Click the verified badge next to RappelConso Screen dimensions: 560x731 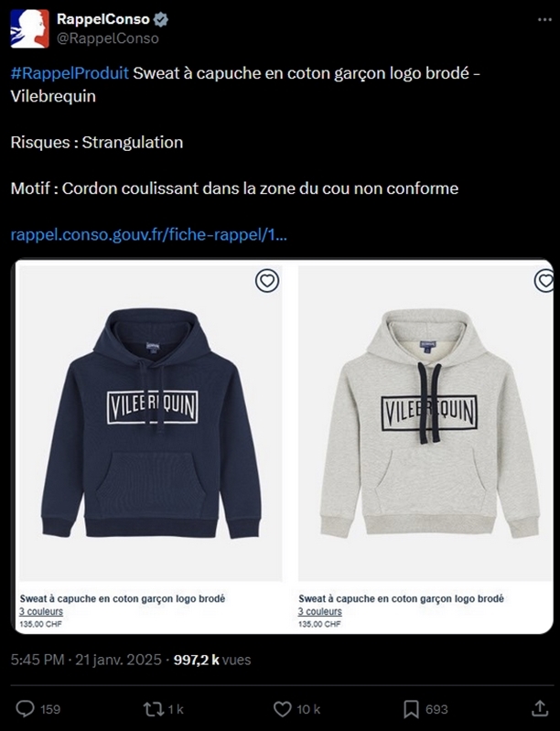pyautogui.click(x=161, y=19)
